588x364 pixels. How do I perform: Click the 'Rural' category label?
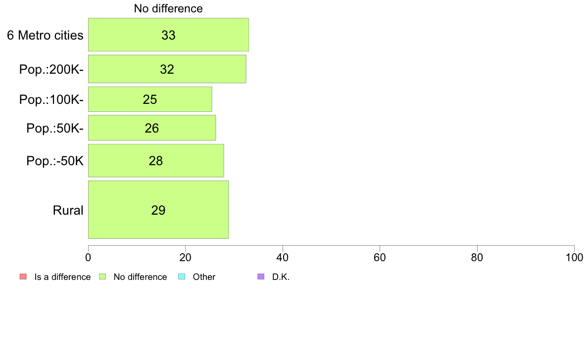tap(68, 210)
